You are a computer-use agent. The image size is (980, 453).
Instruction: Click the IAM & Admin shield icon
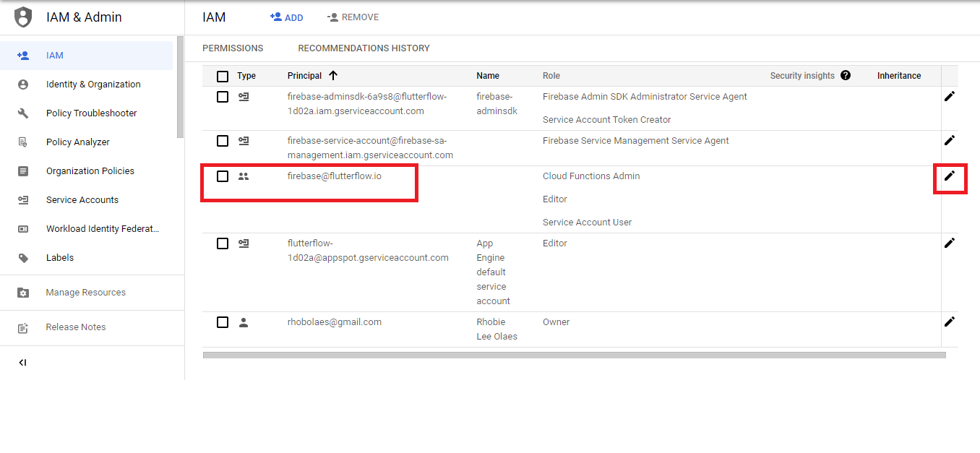[x=24, y=17]
